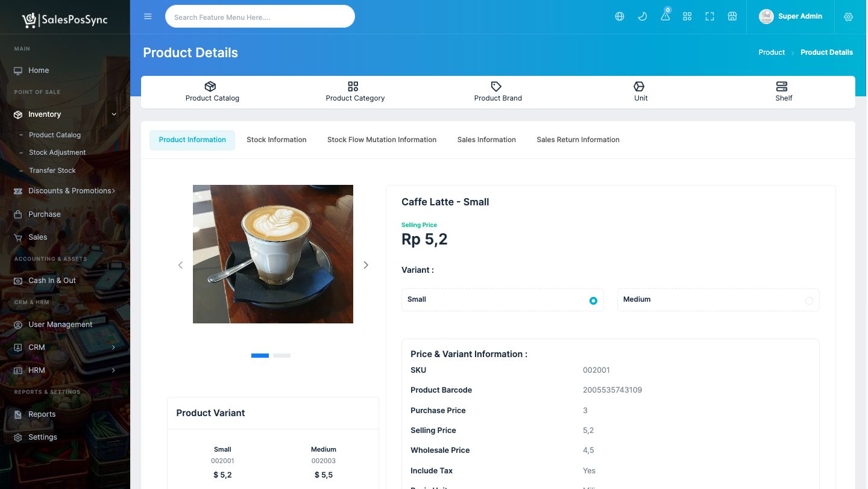
Task: Select the Small variant radio button
Action: [x=593, y=301]
